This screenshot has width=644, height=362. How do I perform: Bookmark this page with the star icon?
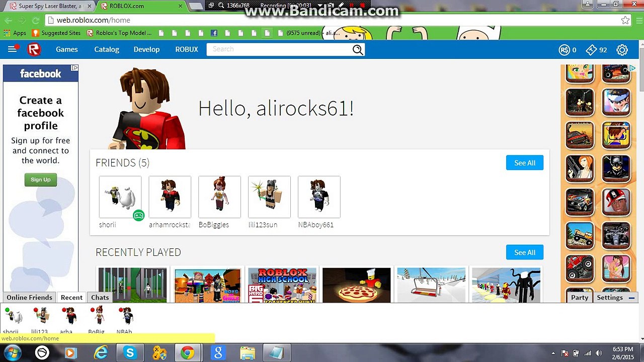pyautogui.click(x=625, y=20)
